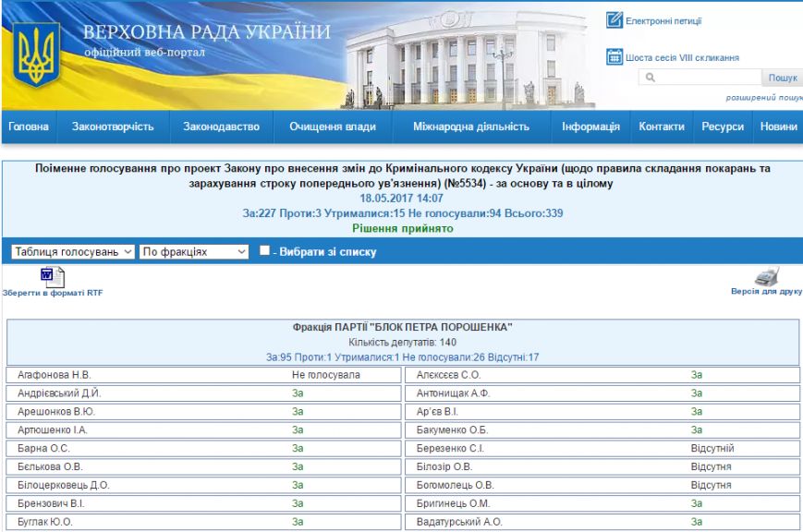Click the Електронні петиції pencil icon

(x=614, y=20)
